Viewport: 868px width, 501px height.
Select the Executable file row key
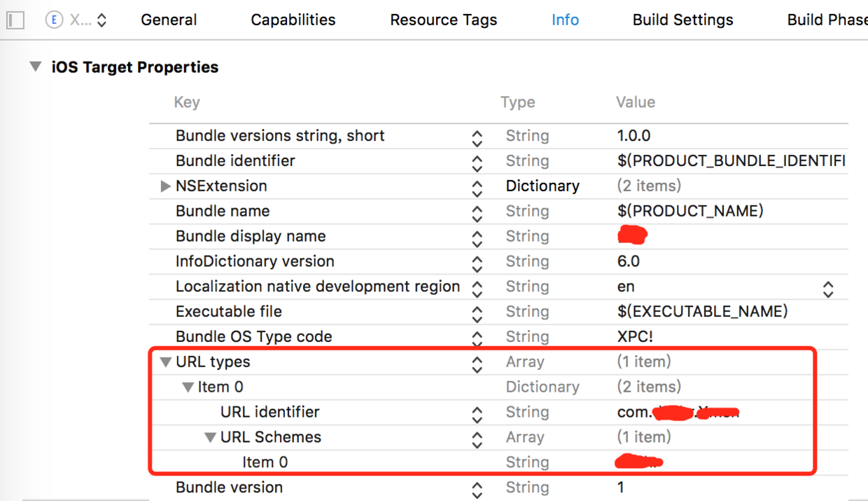[x=228, y=312]
